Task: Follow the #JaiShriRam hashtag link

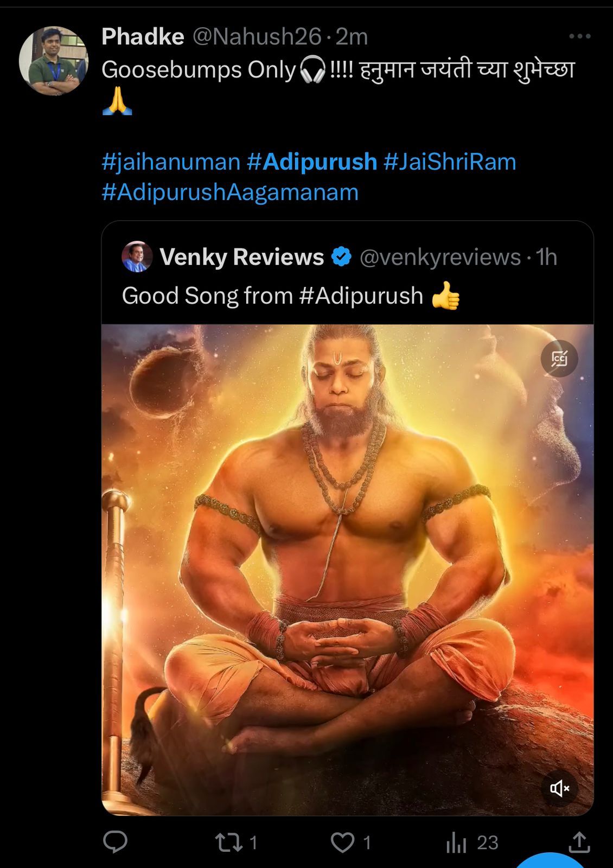Action: click(x=450, y=162)
